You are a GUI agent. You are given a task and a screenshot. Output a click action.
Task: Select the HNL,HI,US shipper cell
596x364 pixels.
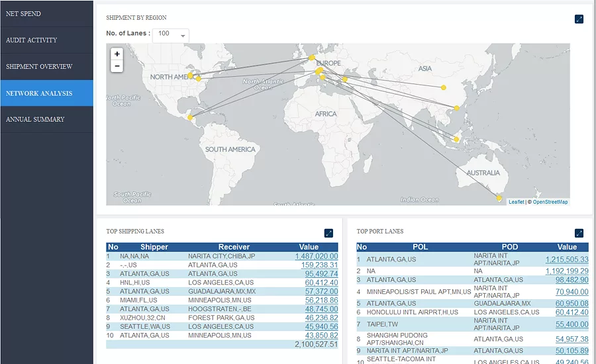134,283
